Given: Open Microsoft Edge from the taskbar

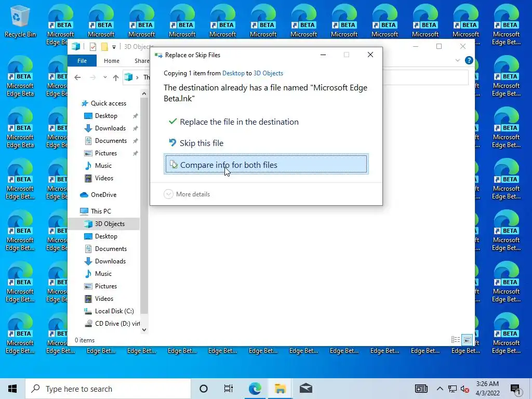Looking at the screenshot, I should pos(255,389).
